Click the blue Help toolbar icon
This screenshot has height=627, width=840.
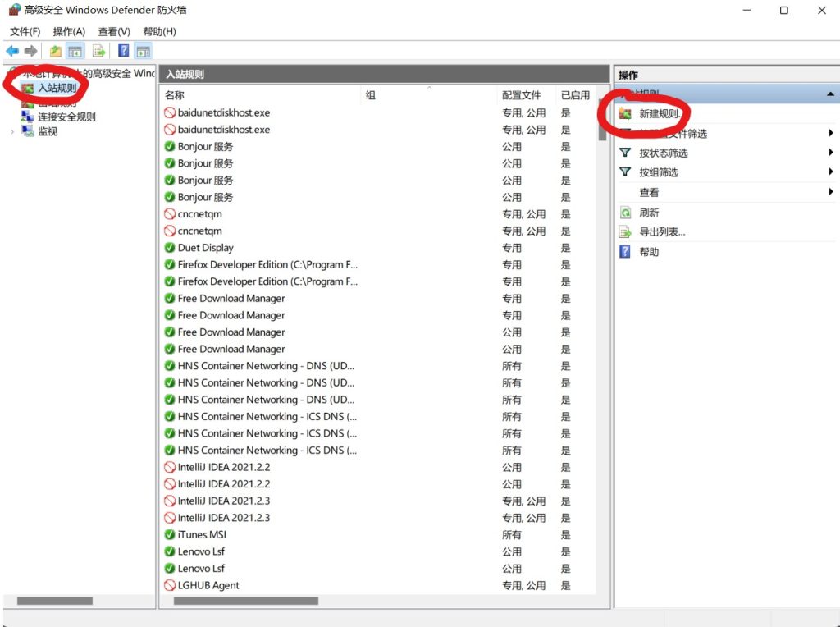(123, 52)
